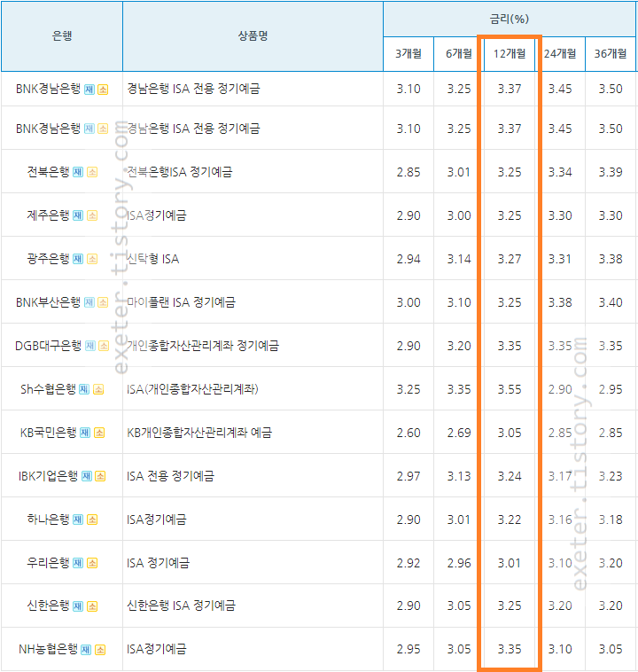Select the 3개월 column header

[x=408, y=54]
